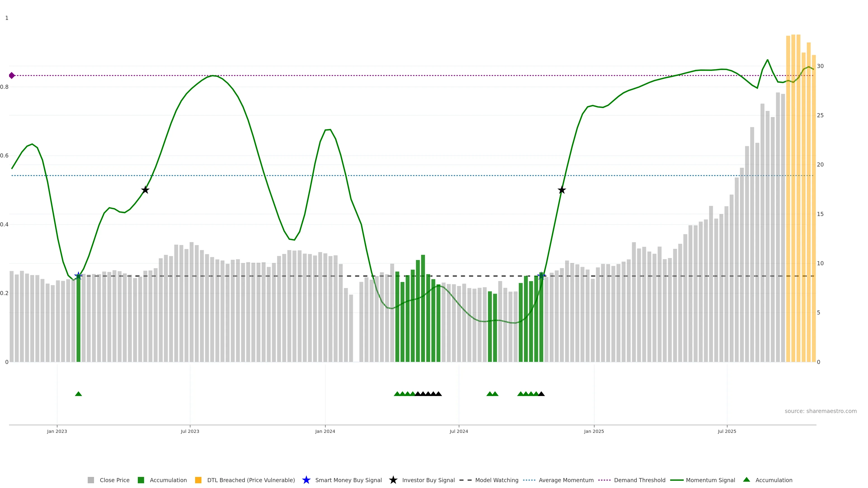This screenshot has width=868, height=488.
Task: Click the blue smart money star near Jan 2023
Action: coord(78,276)
